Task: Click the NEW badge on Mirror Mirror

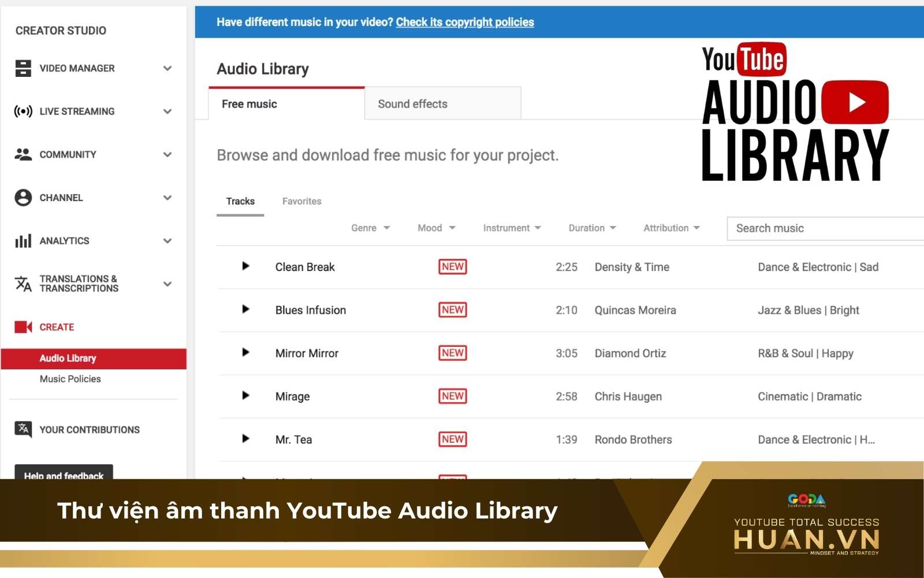Action: tap(453, 353)
